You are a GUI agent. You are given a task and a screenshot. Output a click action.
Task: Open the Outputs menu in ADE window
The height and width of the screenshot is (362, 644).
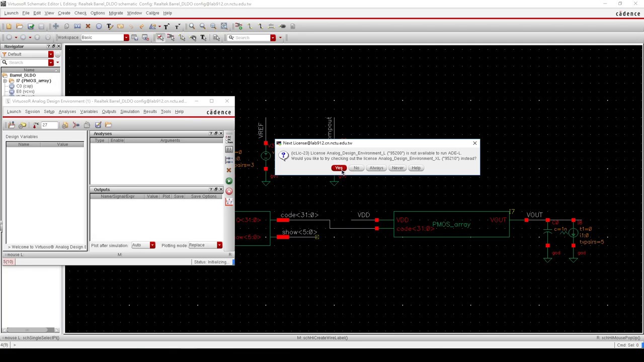coord(109,112)
